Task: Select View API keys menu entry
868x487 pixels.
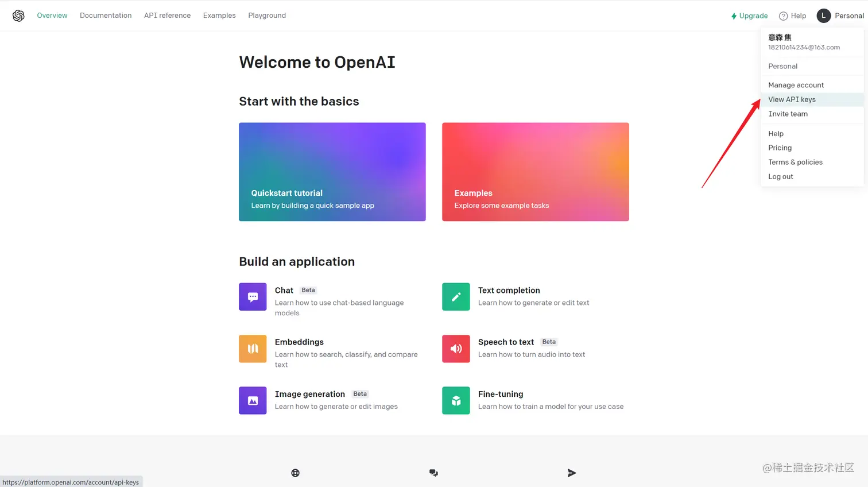Action: click(812, 99)
